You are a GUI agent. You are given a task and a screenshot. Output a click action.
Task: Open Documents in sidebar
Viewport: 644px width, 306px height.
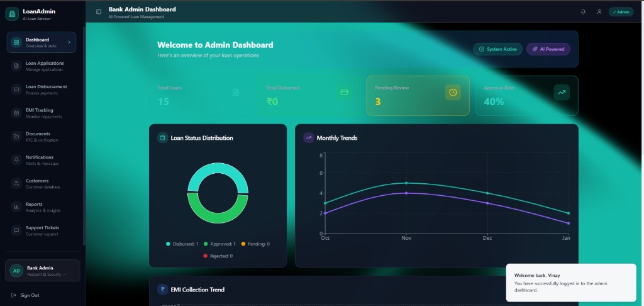click(x=42, y=136)
